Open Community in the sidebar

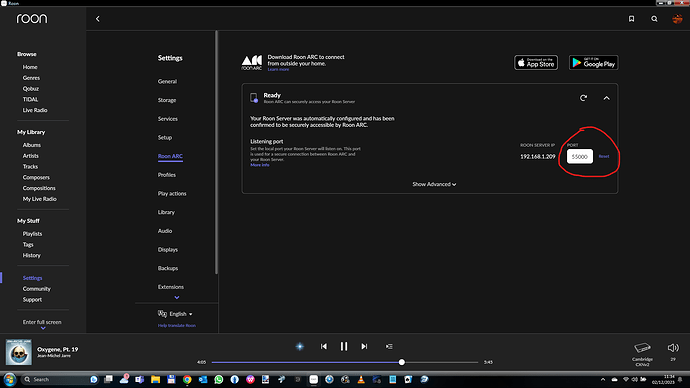click(x=37, y=289)
